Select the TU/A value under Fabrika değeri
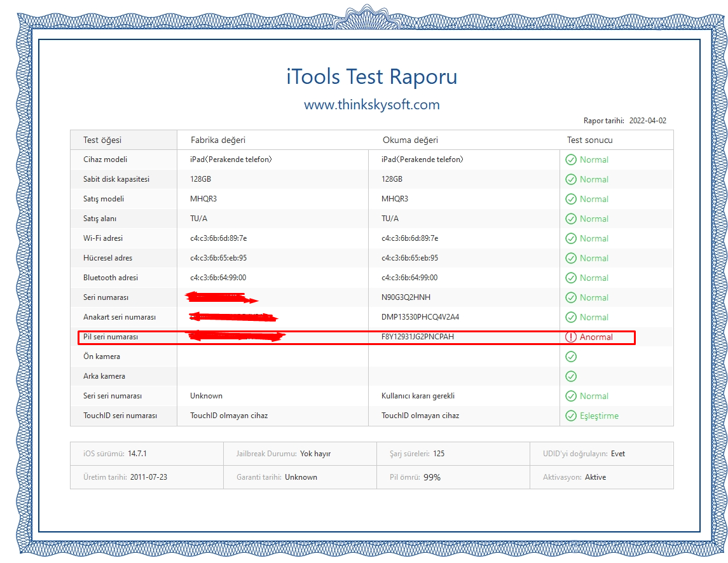The height and width of the screenshot is (563, 728). [x=198, y=219]
